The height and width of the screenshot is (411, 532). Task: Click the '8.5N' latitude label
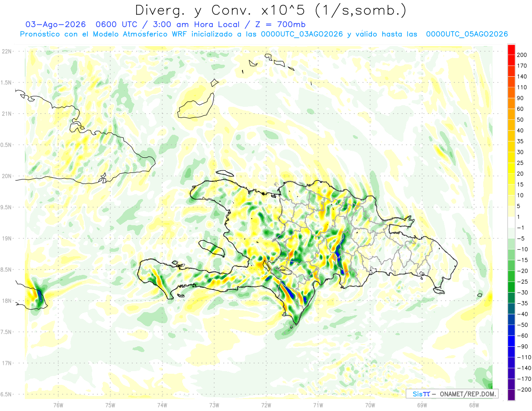[7, 270]
